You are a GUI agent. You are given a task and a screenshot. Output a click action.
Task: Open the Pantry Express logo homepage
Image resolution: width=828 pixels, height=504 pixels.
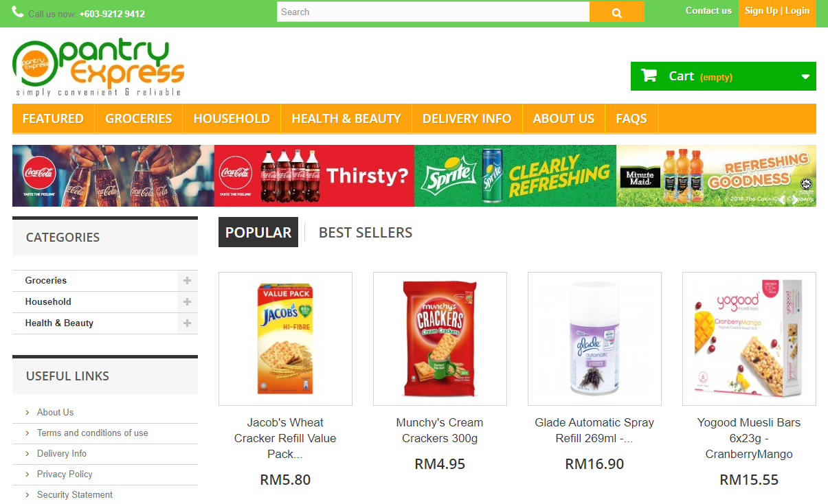point(98,67)
